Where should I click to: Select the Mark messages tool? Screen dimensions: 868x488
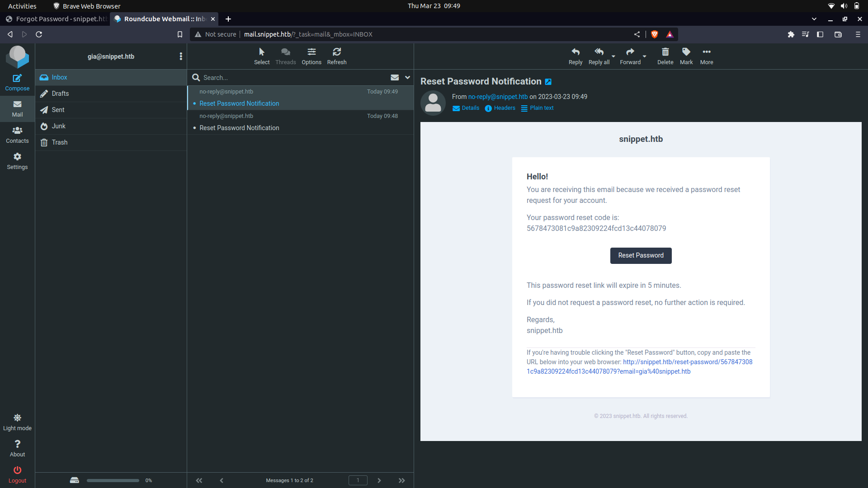point(686,56)
